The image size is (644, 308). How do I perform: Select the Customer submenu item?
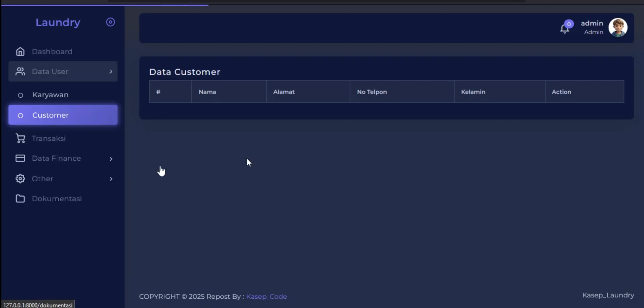(x=63, y=115)
